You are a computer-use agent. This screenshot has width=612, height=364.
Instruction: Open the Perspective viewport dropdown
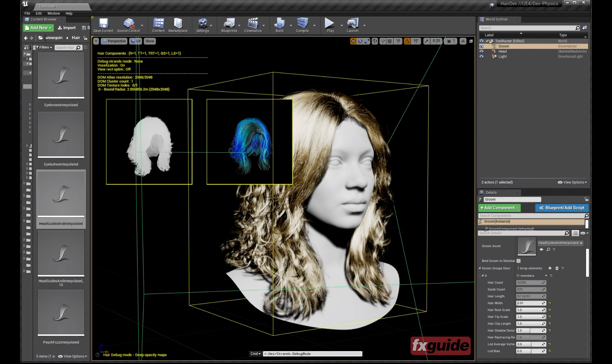(x=114, y=41)
